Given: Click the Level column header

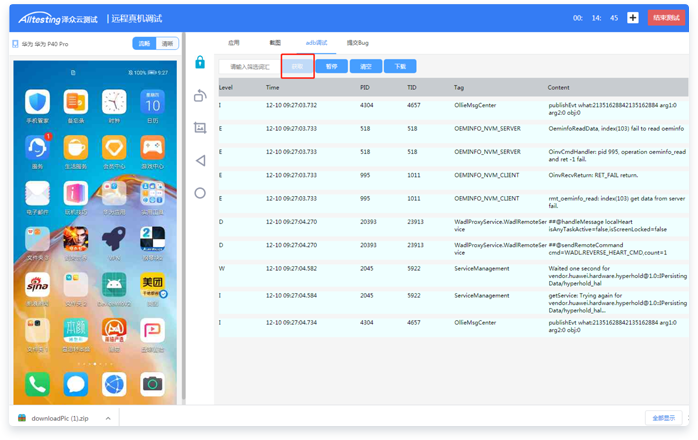Looking at the screenshot, I should coord(226,87).
